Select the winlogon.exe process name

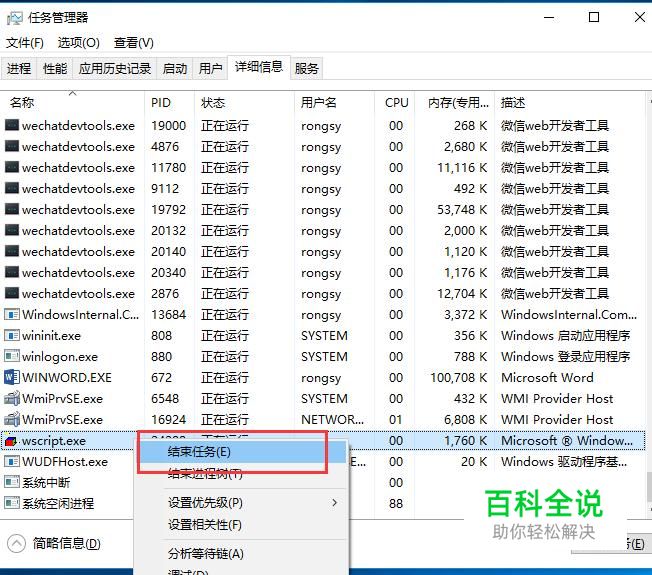[x=60, y=357]
